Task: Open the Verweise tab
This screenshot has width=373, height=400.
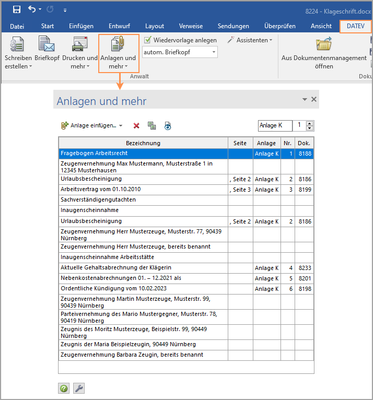Action: 191,26
